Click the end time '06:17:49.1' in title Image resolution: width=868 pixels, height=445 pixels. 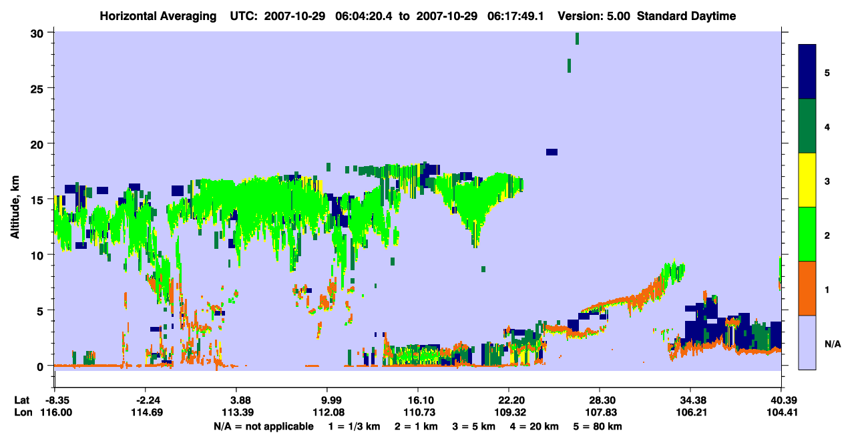[x=518, y=16]
